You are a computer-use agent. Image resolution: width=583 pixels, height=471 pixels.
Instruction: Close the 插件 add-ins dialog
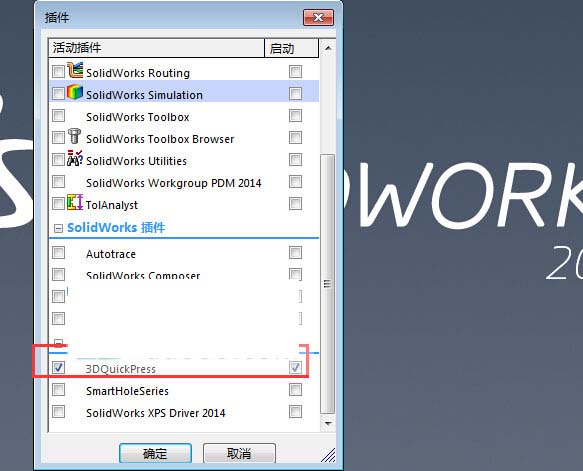pos(318,17)
